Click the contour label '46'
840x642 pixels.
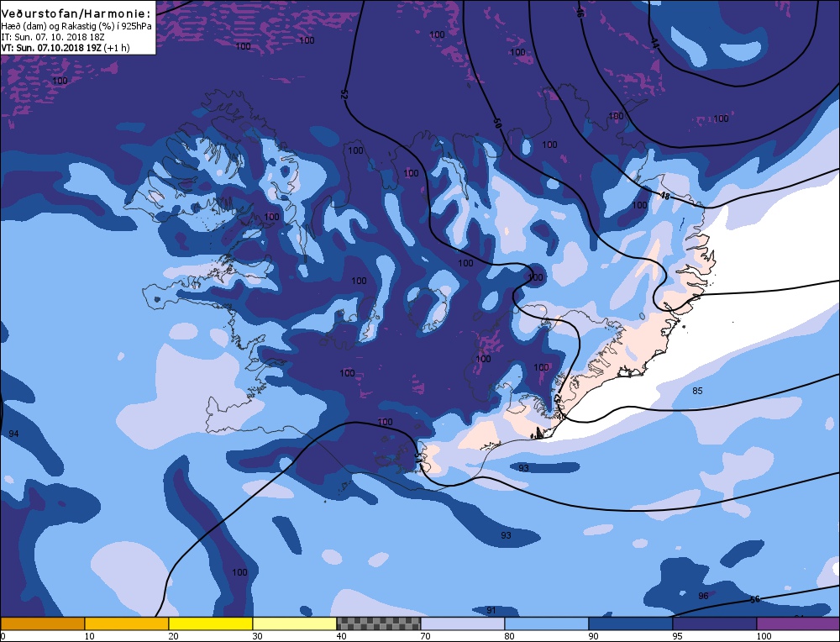point(580,13)
